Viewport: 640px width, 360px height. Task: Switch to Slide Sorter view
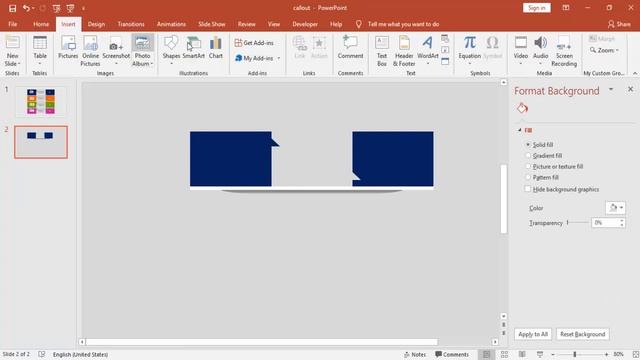tap(504, 354)
